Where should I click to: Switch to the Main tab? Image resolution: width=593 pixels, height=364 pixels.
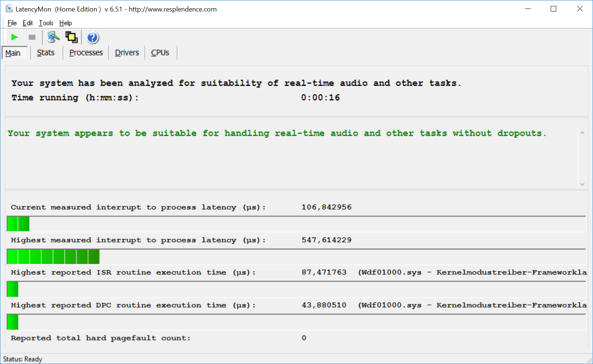click(x=13, y=53)
